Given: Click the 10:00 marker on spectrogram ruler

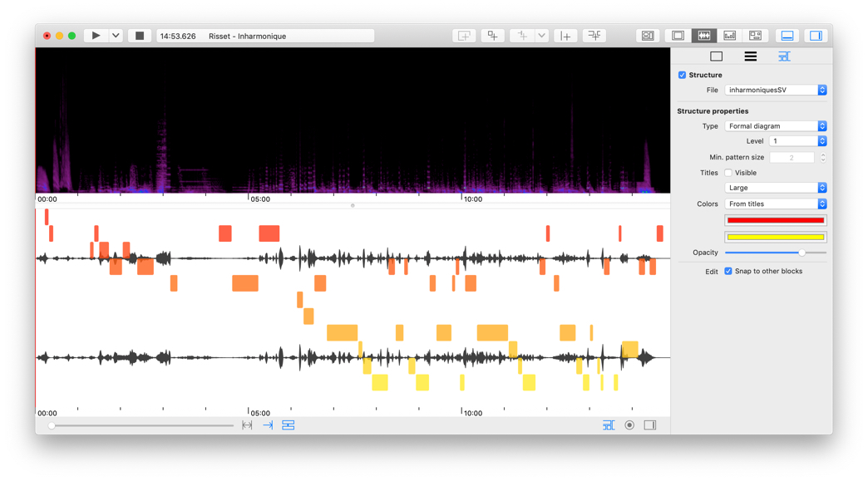Looking at the screenshot, I should [x=473, y=199].
